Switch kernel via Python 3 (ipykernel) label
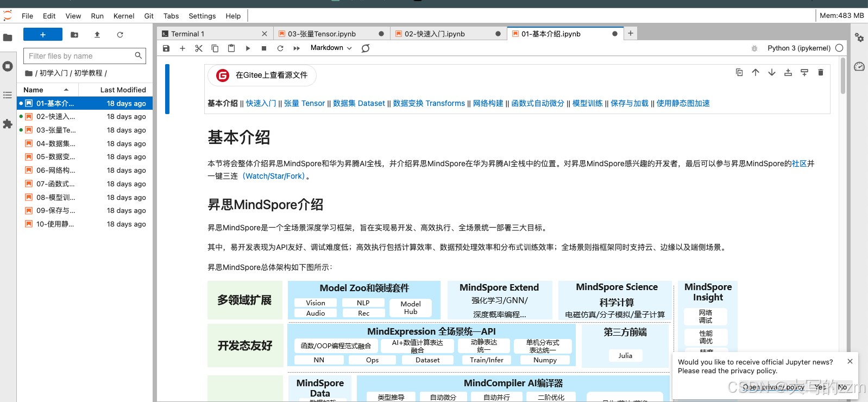This screenshot has height=402, width=868. tap(798, 48)
